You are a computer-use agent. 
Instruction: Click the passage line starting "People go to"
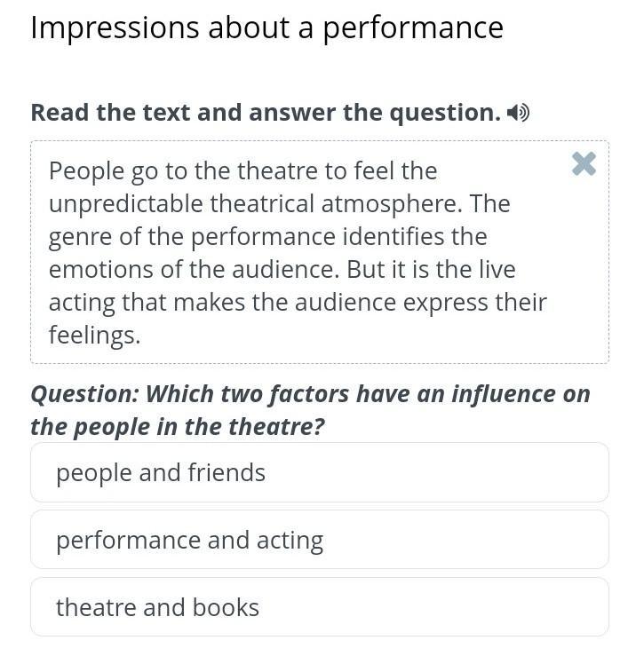point(242,170)
